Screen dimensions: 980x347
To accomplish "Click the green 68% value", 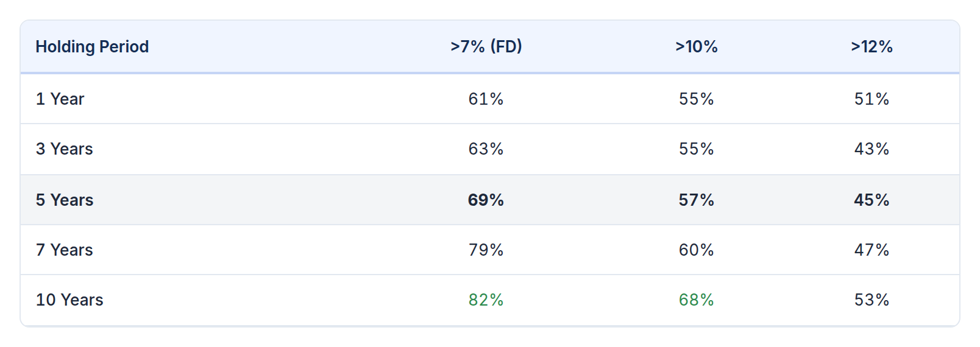I will pos(696,300).
